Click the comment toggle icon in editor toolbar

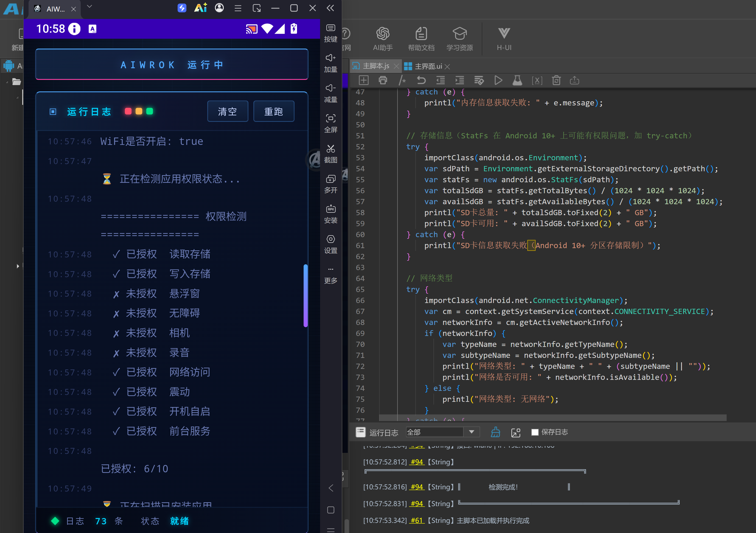click(x=402, y=80)
